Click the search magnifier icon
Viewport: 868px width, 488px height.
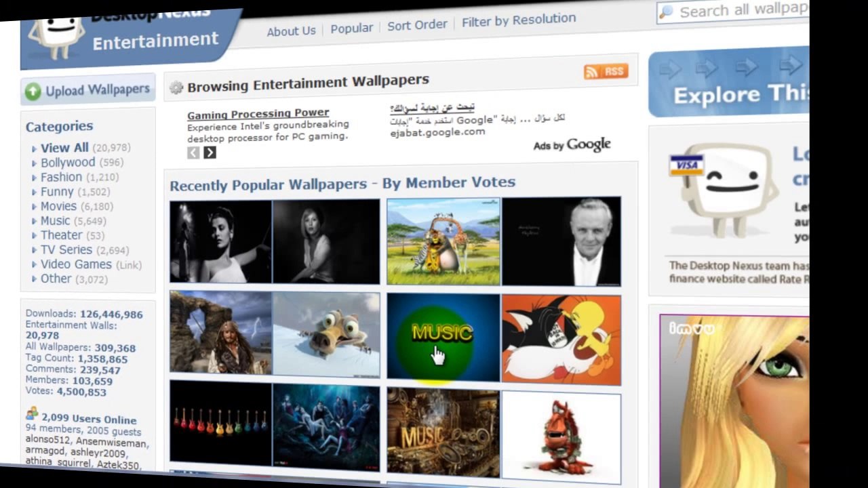coord(666,12)
